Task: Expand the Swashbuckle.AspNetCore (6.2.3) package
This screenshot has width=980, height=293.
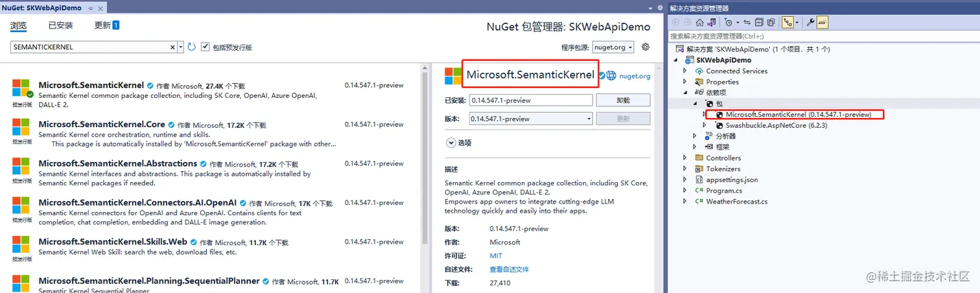Action: click(x=705, y=125)
